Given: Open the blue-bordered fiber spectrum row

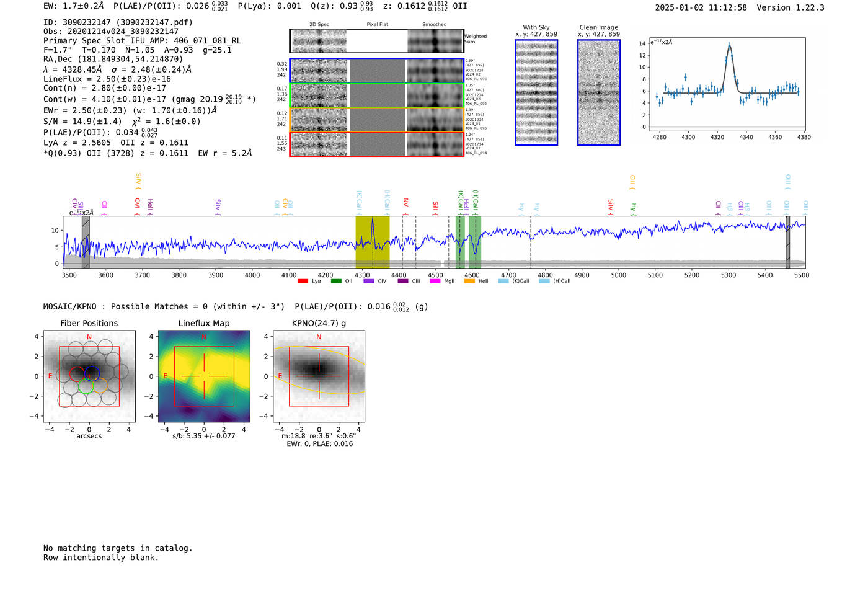Looking at the screenshot, I should [377, 71].
